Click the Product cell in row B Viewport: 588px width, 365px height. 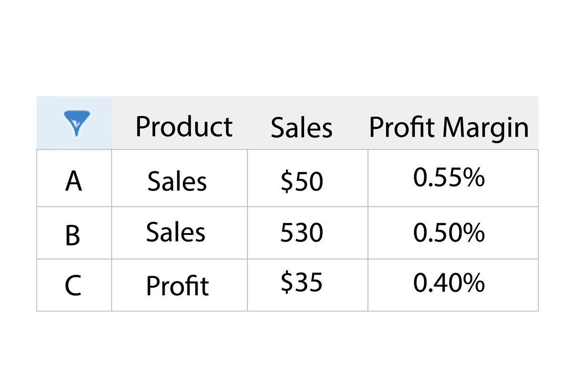176,232
